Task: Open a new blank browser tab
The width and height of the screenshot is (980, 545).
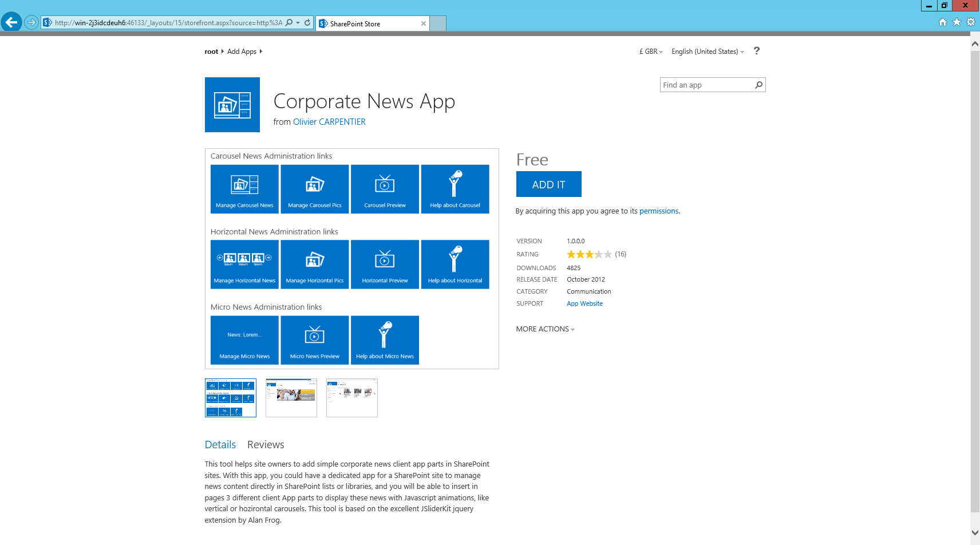Action: (x=438, y=23)
